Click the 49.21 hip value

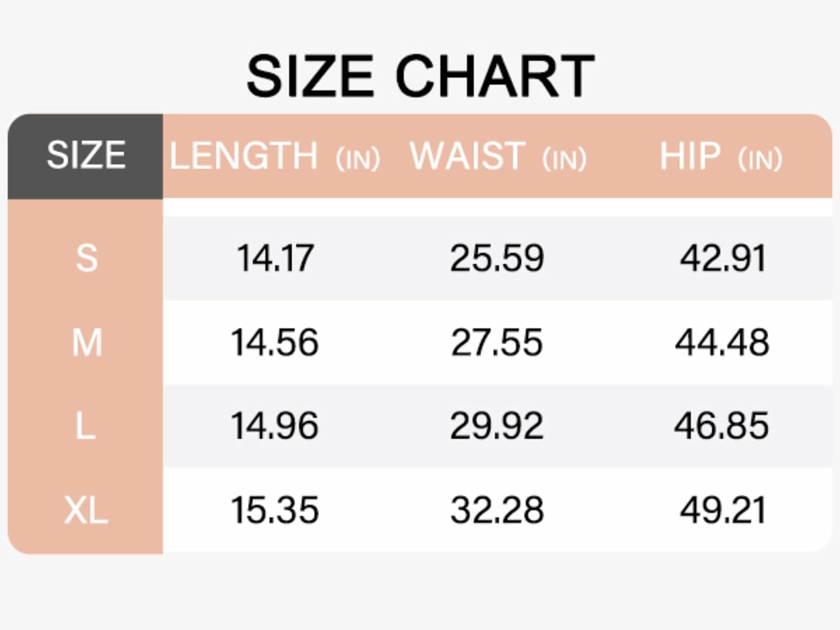click(722, 510)
